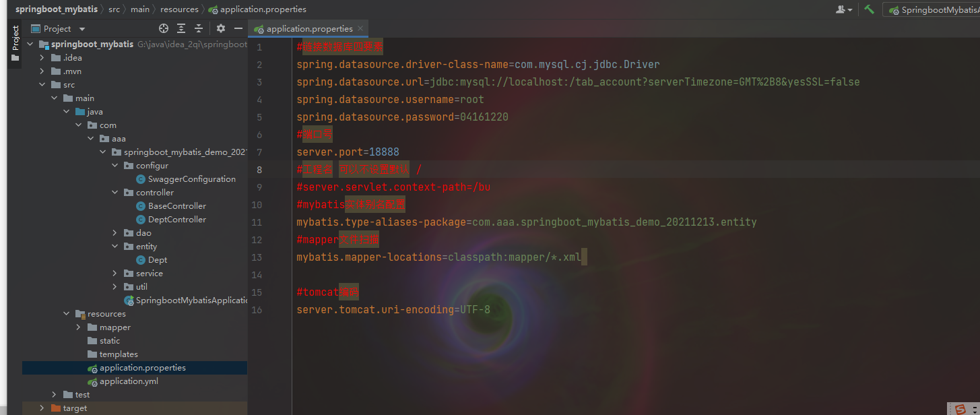Viewport: 980px width, 415px height.
Task: Click the UTF-8 encoding value
Action: point(476,309)
